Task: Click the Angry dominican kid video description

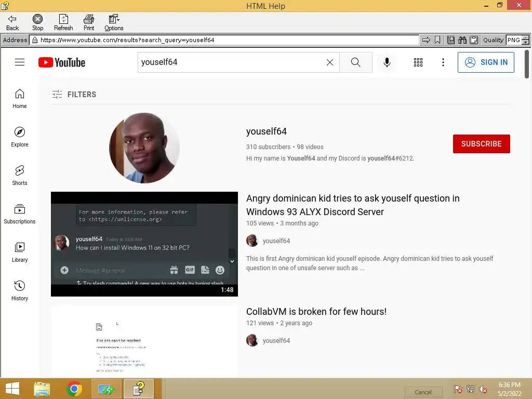Action: click(x=369, y=263)
